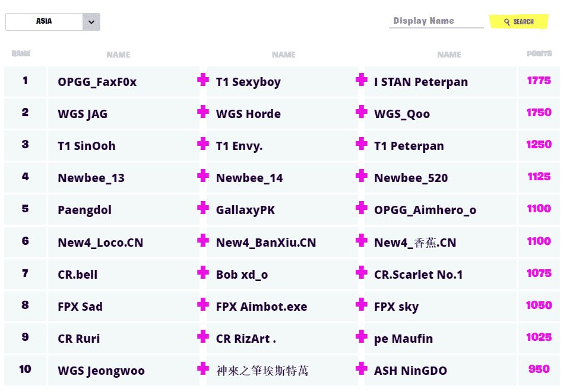Image resolution: width=570 pixels, height=392 pixels.
Task: Click the plus icon after WGS Jeongwoo
Action: [203, 369]
